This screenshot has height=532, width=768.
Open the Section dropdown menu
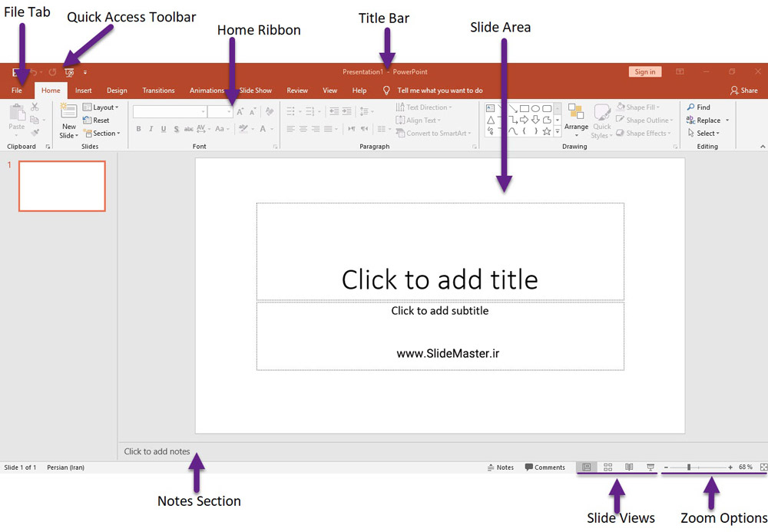[x=101, y=134]
